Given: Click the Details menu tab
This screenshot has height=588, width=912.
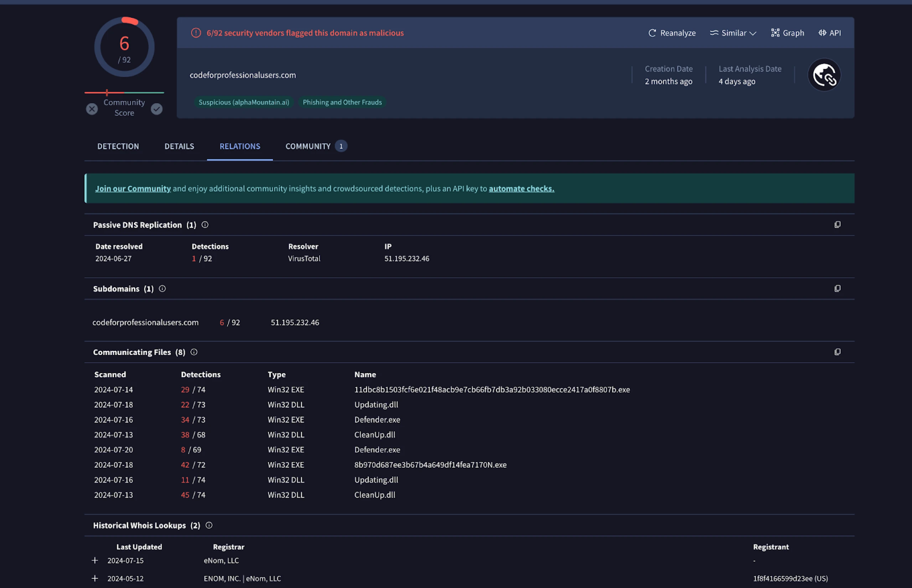Looking at the screenshot, I should pyautogui.click(x=179, y=146).
